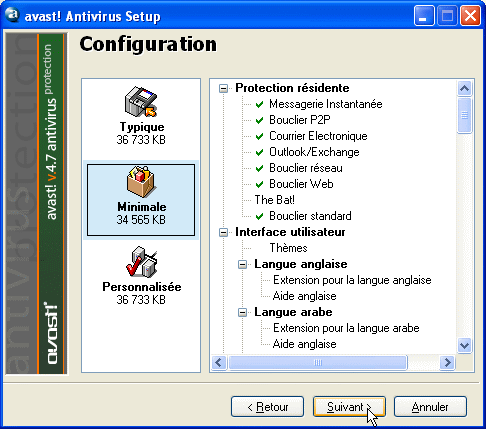Click the Langue anglaise heading
Image resolution: width=486 pixels, height=429 pixels.
[x=301, y=264]
